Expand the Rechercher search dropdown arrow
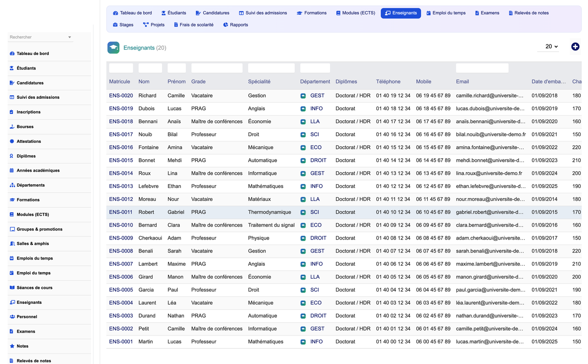Screen dimensions: 588x364 click(70, 37)
